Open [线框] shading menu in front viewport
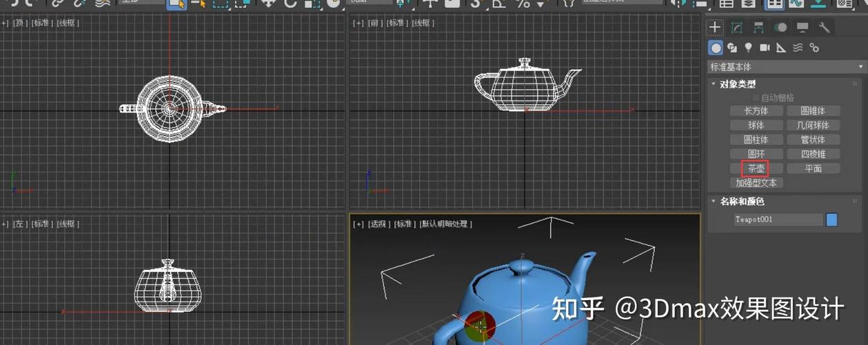868x345 pixels. tap(423, 23)
